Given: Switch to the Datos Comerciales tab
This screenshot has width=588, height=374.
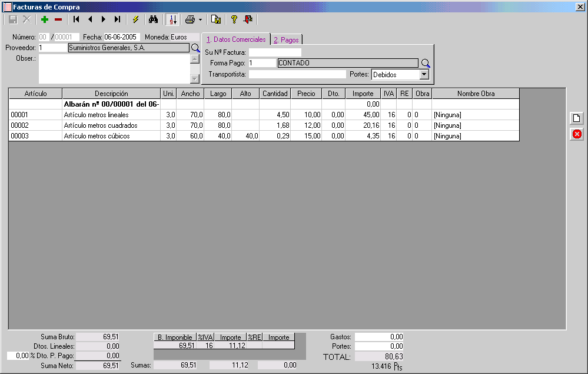Looking at the screenshot, I should point(236,39).
